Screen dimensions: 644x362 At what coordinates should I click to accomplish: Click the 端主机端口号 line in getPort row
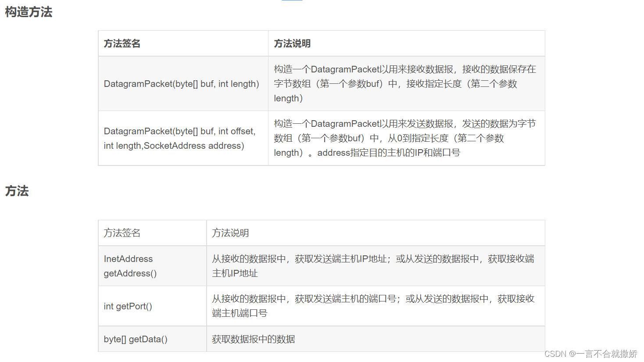pos(240,313)
